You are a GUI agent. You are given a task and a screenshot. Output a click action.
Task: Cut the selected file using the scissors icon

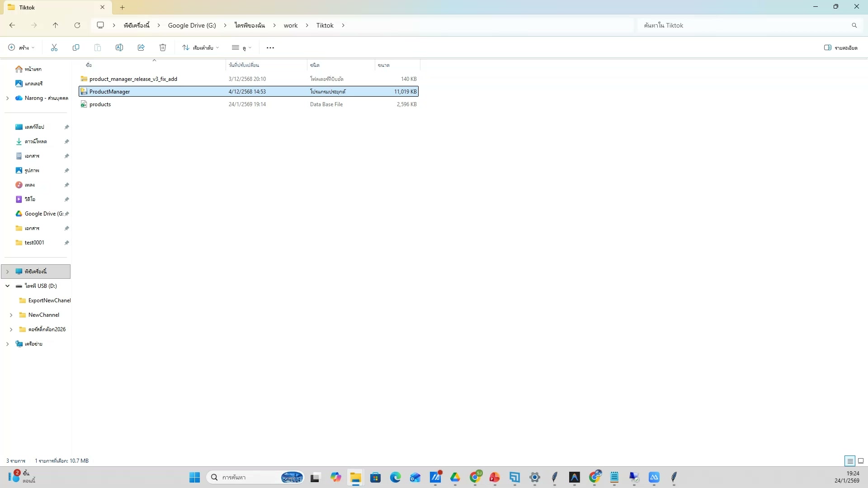[54, 47]
